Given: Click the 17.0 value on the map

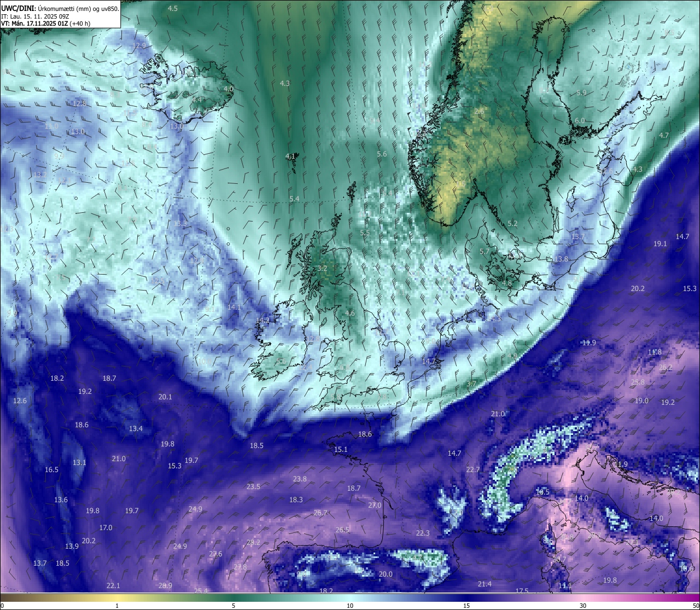Looking at the screenshot, I should (x=106, y=527).
